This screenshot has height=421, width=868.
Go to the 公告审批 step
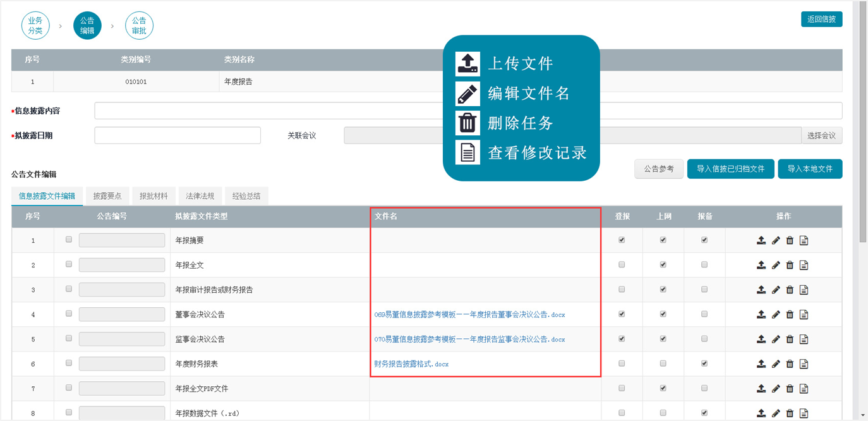[x=139, y=26]
